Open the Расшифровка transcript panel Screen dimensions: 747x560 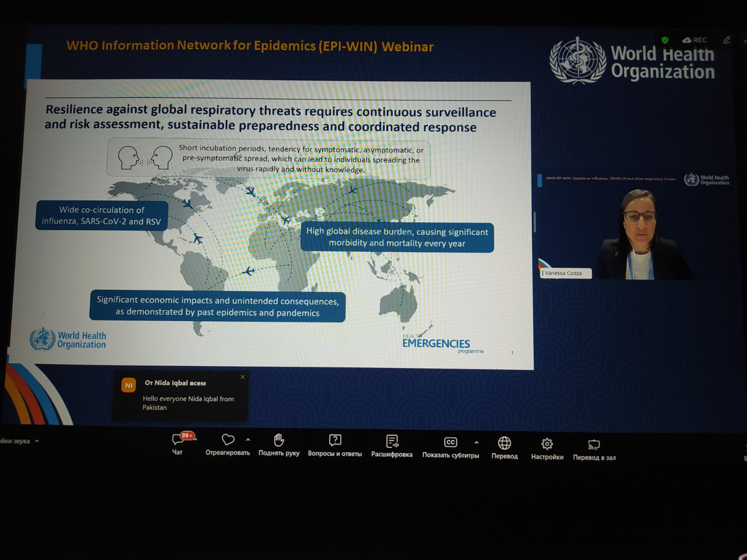point(392,441)
